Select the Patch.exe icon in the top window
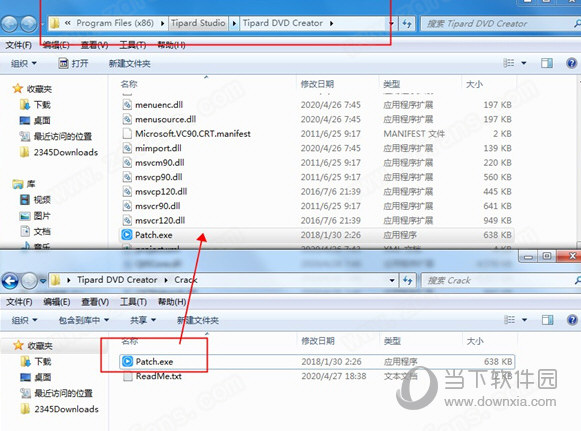The width and height of the screenshot is (581, 431). click(x=127, y=235)
